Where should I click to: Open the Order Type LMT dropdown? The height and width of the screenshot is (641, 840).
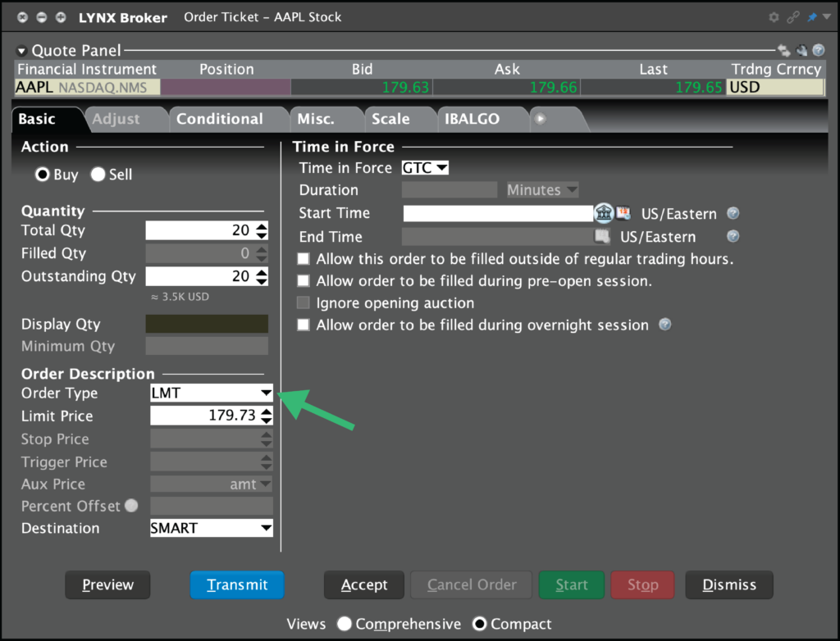(x=212, y=393)
